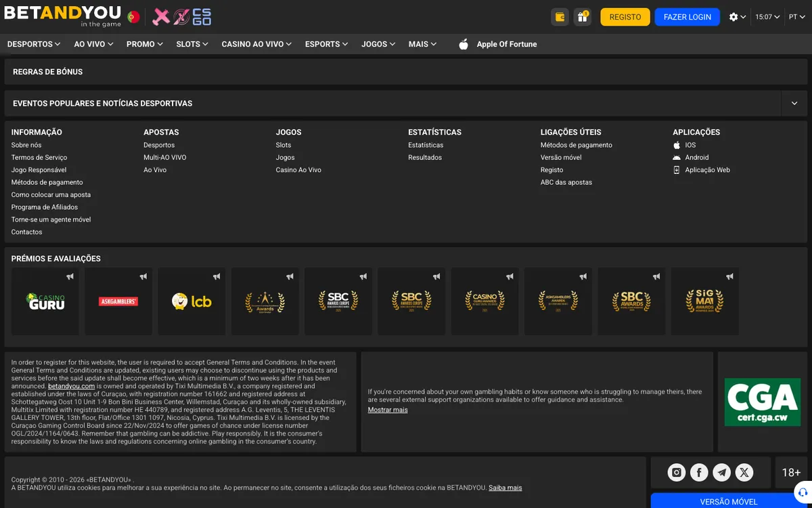Viewport: 812px width, 508px height.
Task: Open Programa de Afiliados link
Action: (45, 207)
